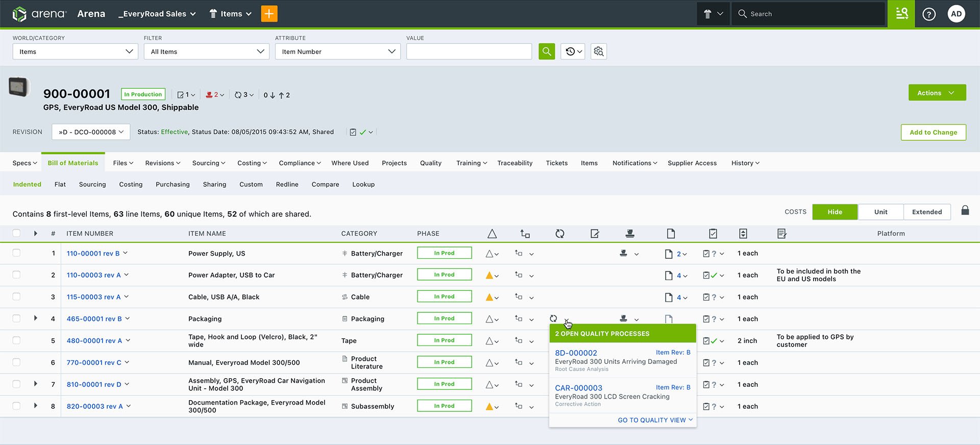Expand the 820-00003 documentation row
Image resolution: width=980 pixels, height=445 pixels.
click(36, 406)
